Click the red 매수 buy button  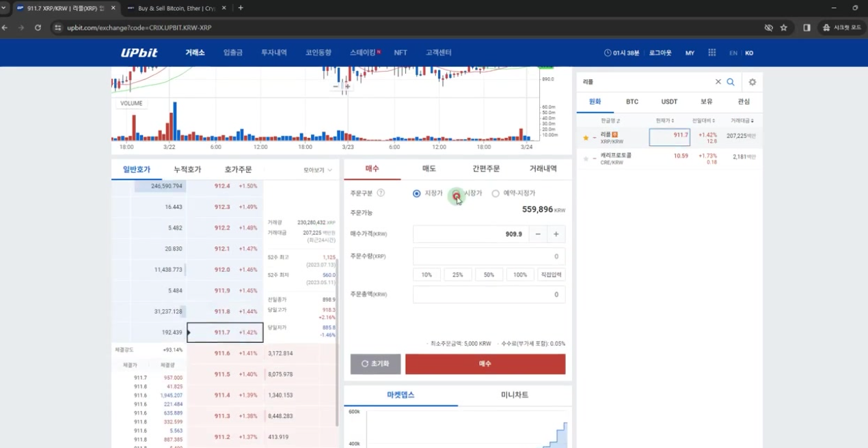[485, 364]
